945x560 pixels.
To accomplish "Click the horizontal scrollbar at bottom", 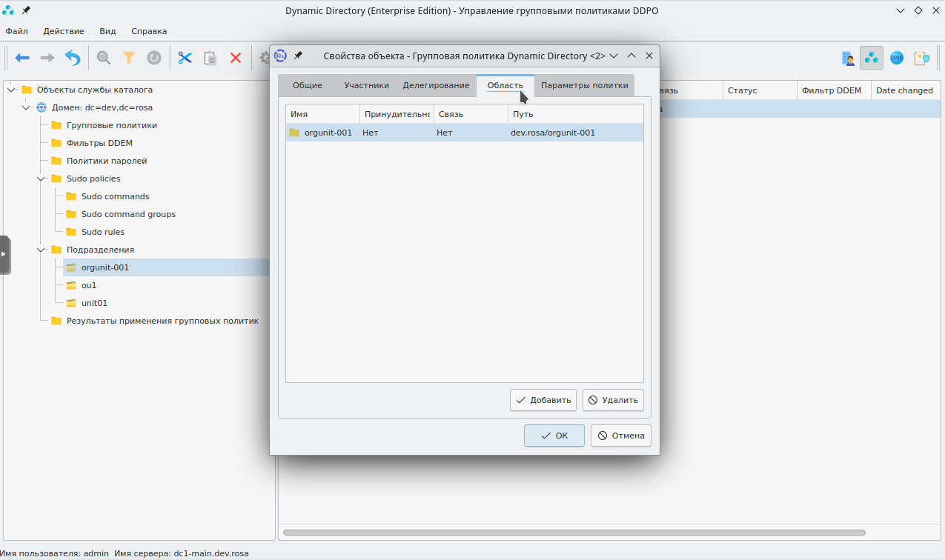I will pyautogui.click(x=574, y=533).
